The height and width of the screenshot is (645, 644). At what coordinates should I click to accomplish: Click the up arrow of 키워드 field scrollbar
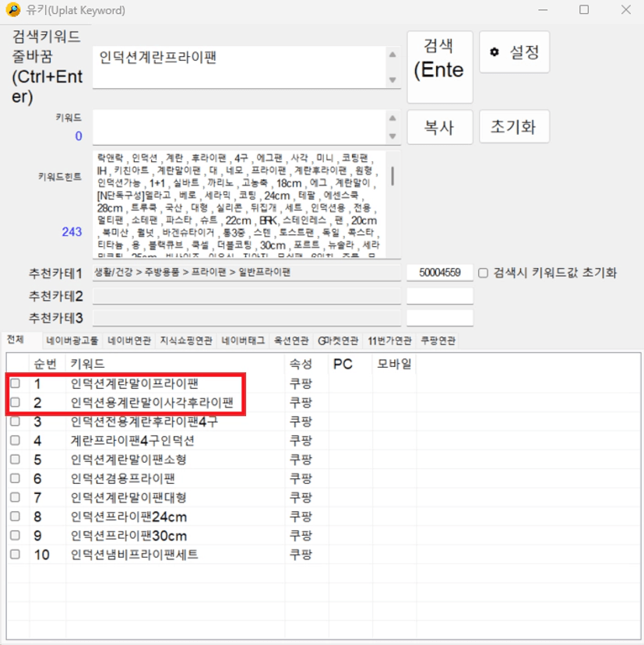(392, 118)
